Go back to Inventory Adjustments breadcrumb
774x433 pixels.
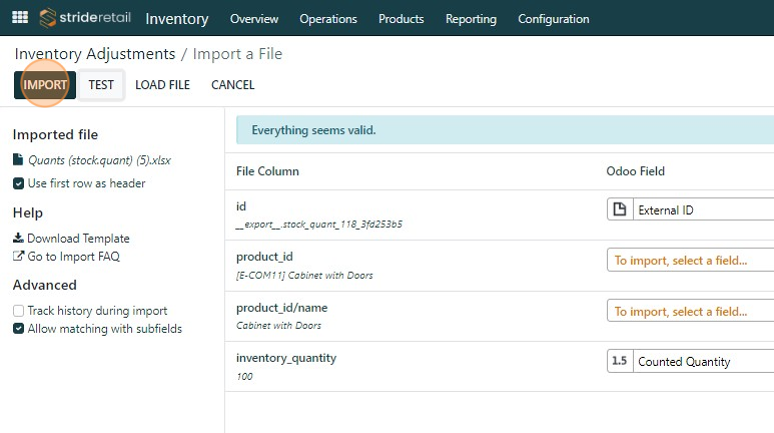(95, 54)
